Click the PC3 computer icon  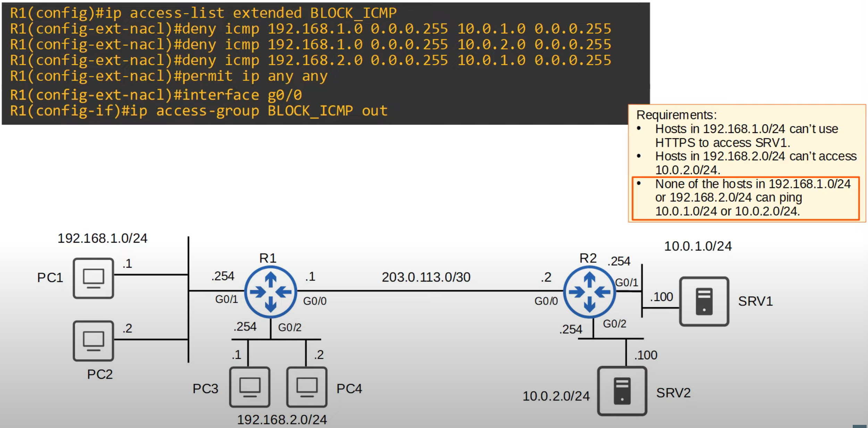point(250,387)
